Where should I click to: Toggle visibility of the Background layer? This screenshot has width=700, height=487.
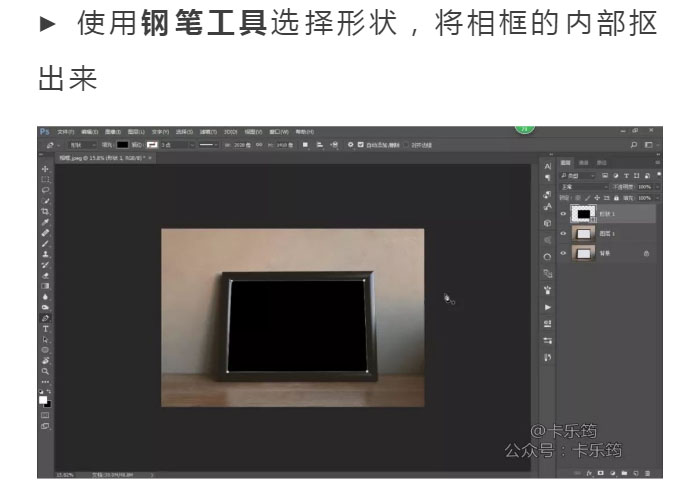563,253
